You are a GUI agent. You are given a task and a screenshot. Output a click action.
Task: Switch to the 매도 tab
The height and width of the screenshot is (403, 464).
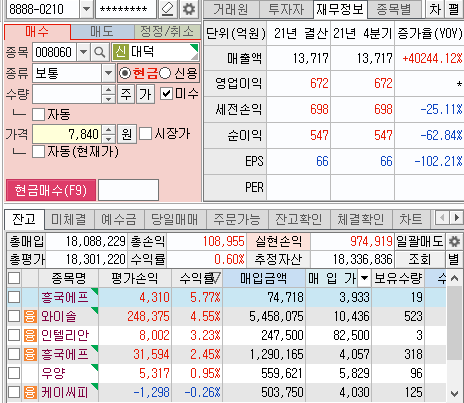(102, 32)
